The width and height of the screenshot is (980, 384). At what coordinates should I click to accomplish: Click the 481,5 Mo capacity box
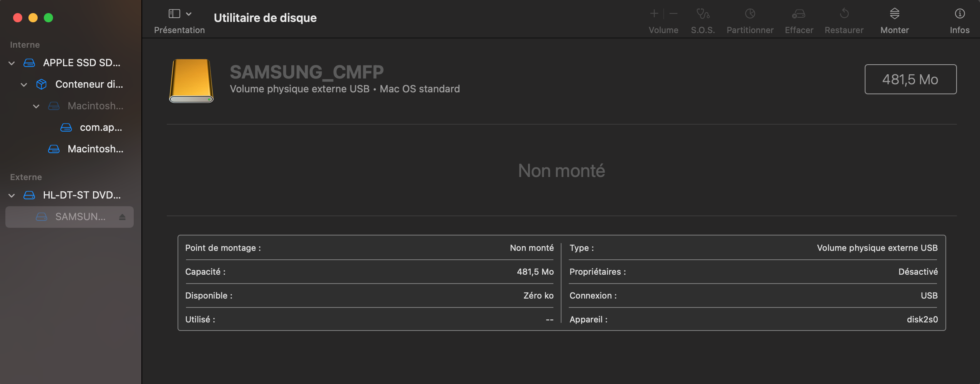point(910,79)
